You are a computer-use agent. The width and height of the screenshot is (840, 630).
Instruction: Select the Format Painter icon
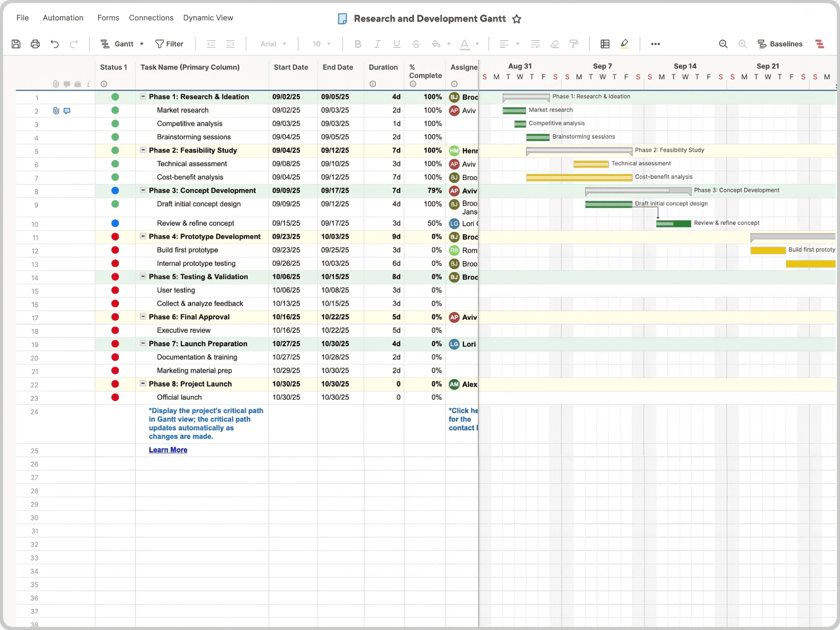tap(574, 44)
